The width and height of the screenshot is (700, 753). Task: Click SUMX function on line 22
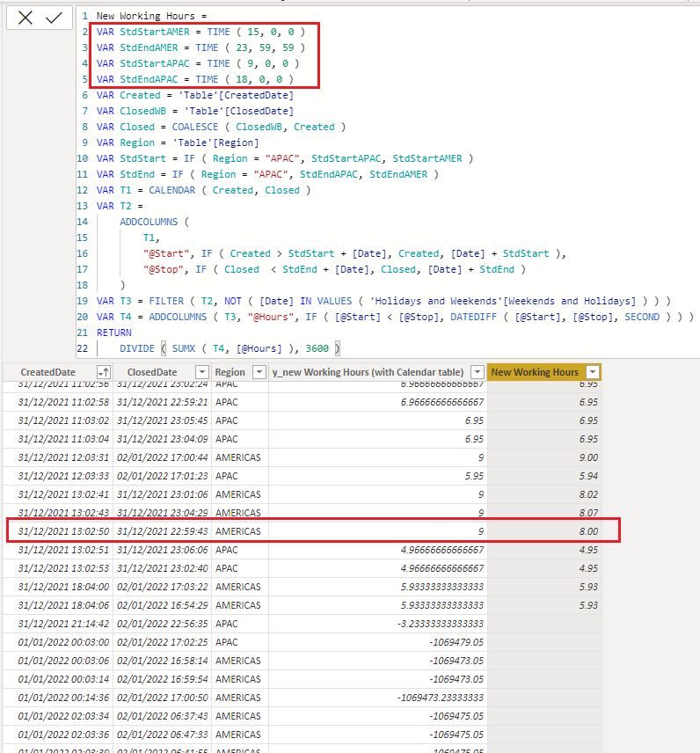pyautogui.click(x=184, y=348)
